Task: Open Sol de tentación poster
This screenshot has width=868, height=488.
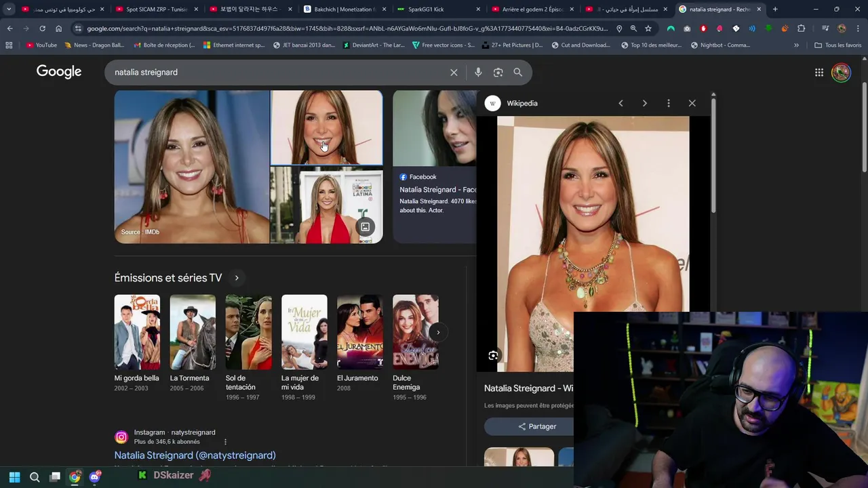Action: pyautogui.click(x=248, y=332)
